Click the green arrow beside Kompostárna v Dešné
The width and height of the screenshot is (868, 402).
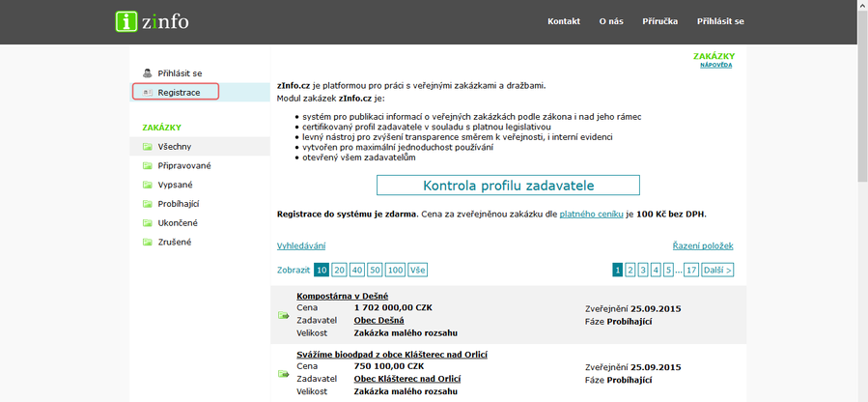click(x=284, y=315)
